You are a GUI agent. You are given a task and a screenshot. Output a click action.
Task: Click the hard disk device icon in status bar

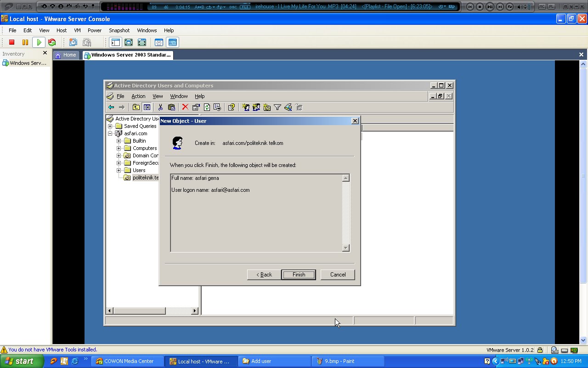[x=565, y=350]
